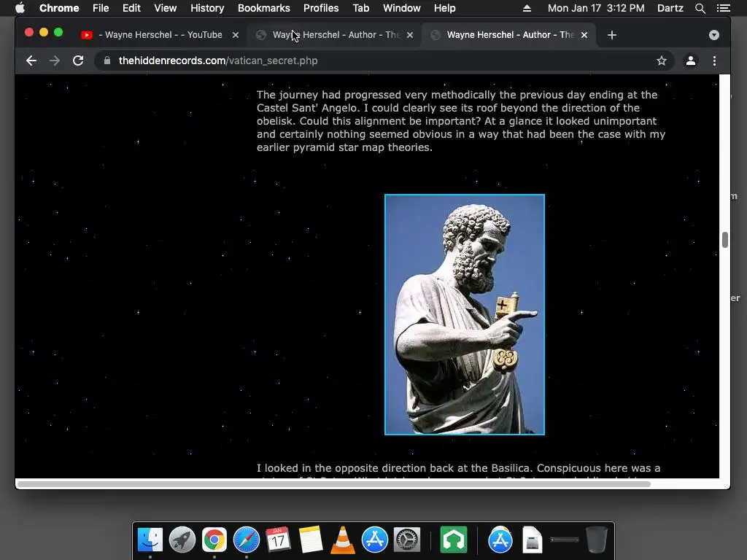Open the green house app in Dock
Image resolution: width=747 pixels, height=560 pixels.
[x=454, y=540]
